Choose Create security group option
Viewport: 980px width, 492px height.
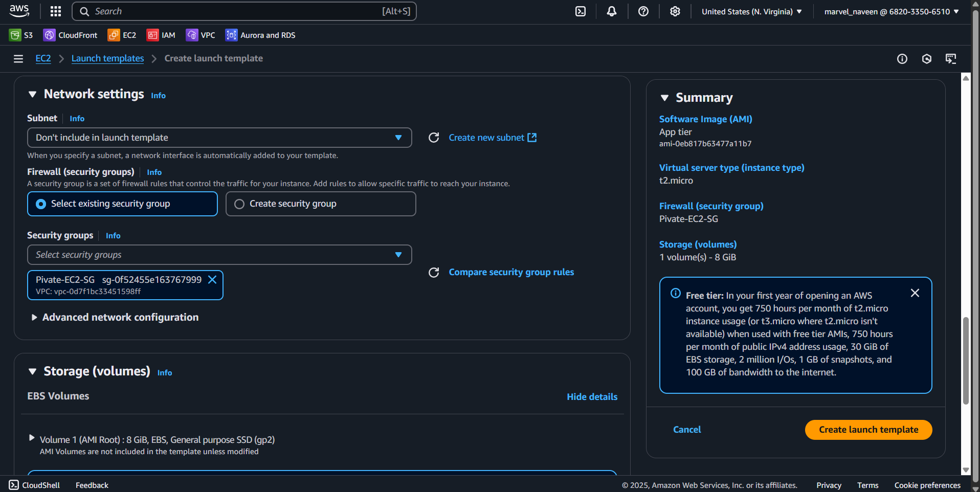click(x=321, y=204)
